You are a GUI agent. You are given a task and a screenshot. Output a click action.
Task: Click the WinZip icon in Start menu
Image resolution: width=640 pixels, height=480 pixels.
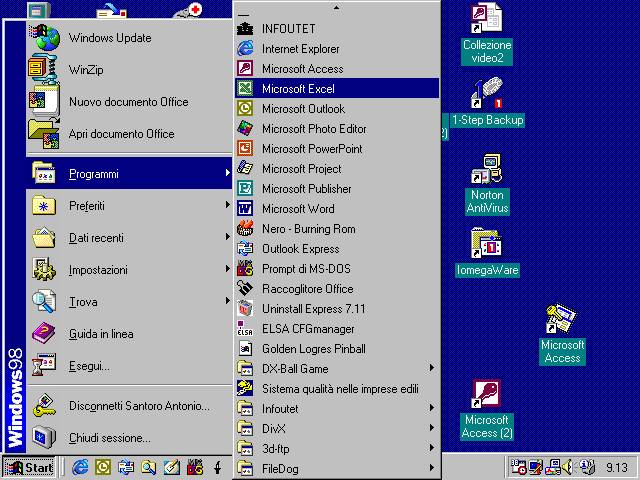pos(42,69)
